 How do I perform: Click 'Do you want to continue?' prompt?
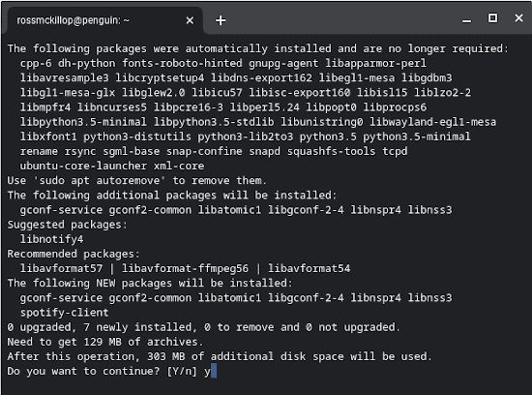point(83,371)
